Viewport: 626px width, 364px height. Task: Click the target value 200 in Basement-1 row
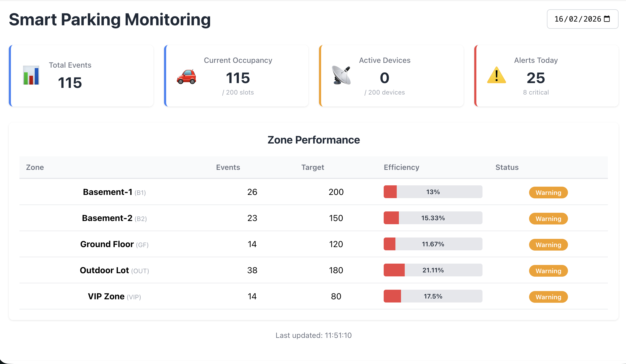pos(336,192)
